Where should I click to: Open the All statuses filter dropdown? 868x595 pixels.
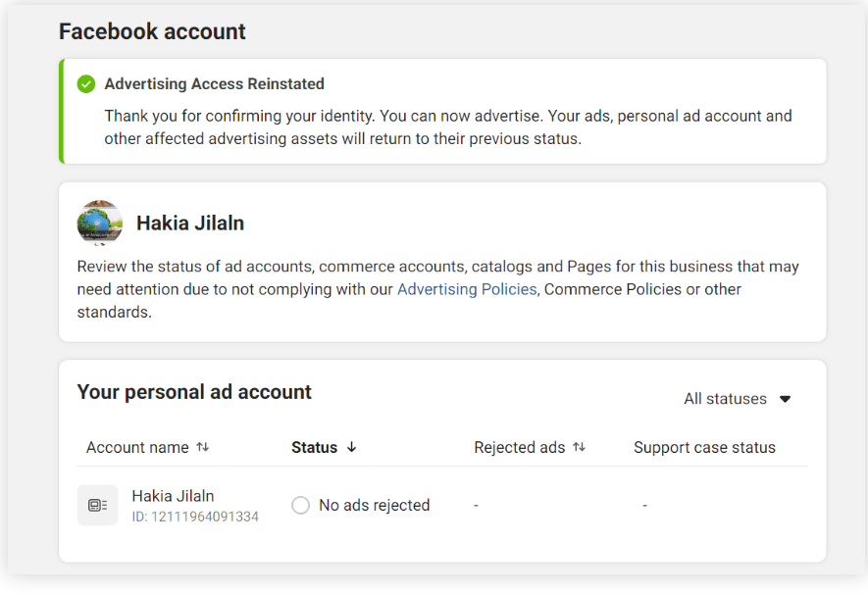[x=737, y=399]
